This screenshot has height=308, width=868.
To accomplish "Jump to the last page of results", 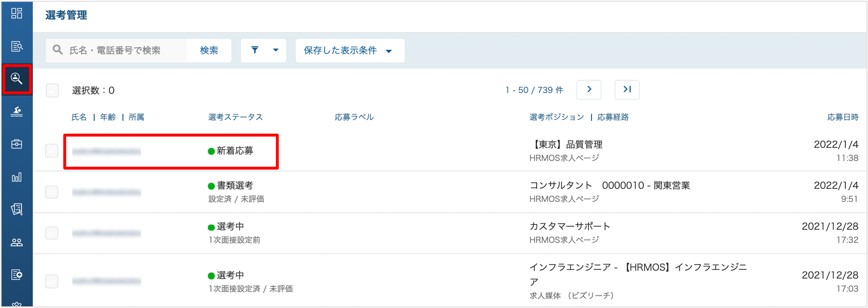I will point(627,90).
